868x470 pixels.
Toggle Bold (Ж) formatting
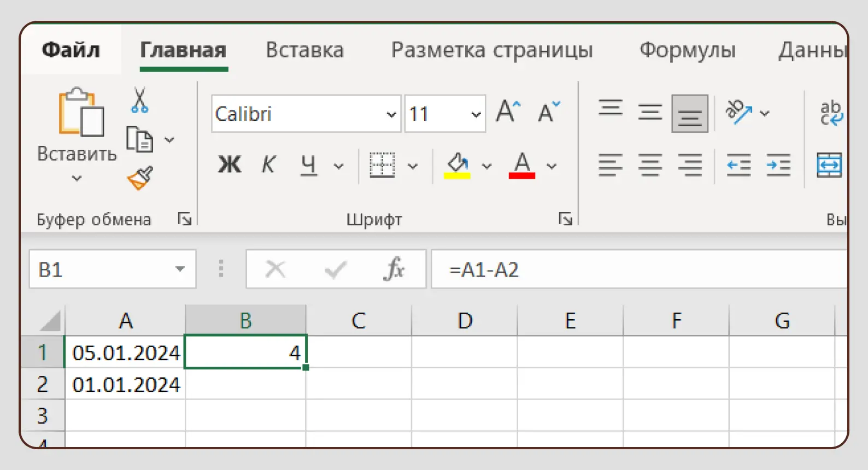pyautogui.click(x=230, y=164)
